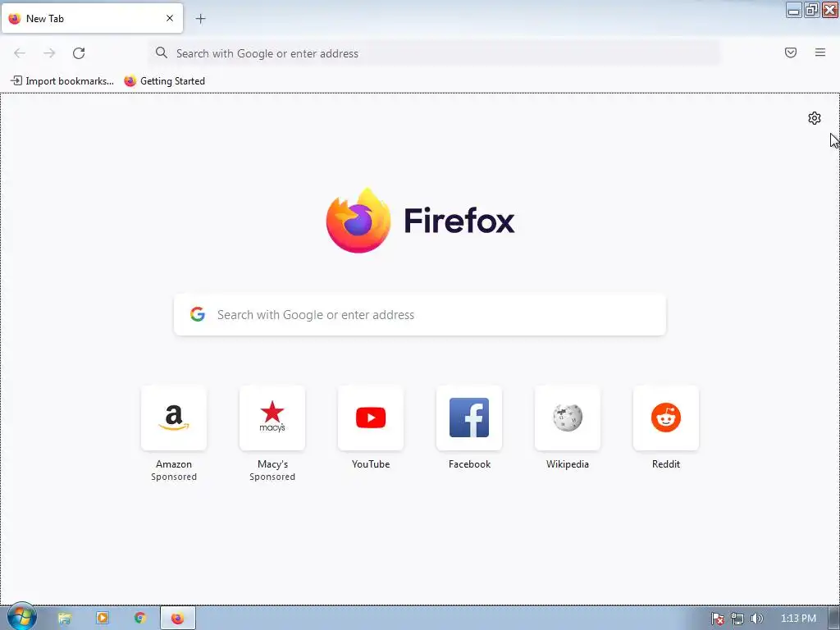Image resolution: width=840 pixels, height=630 pixels.
Task: Focus the address bar field
Action: (x=435, y=53)
